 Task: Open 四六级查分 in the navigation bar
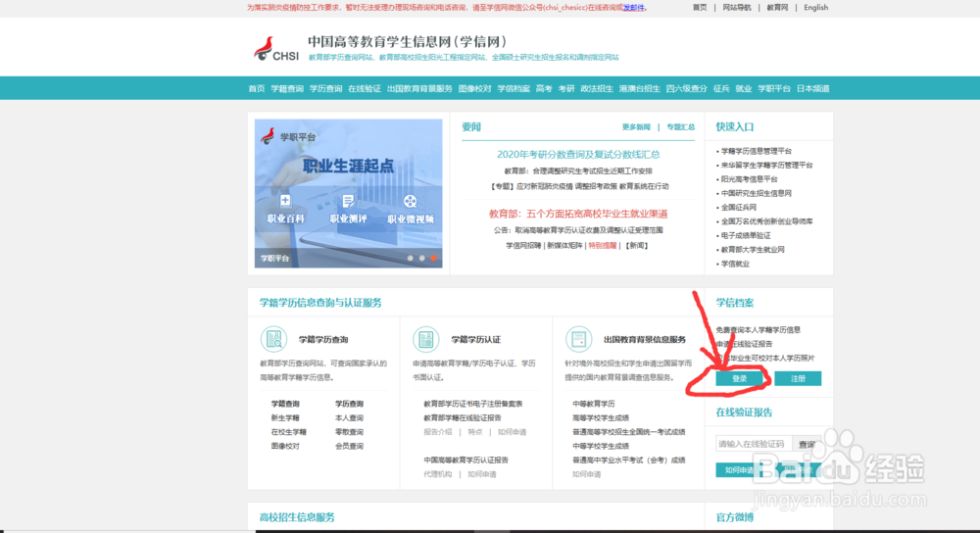pyautogui.click(x=686, y=89)
